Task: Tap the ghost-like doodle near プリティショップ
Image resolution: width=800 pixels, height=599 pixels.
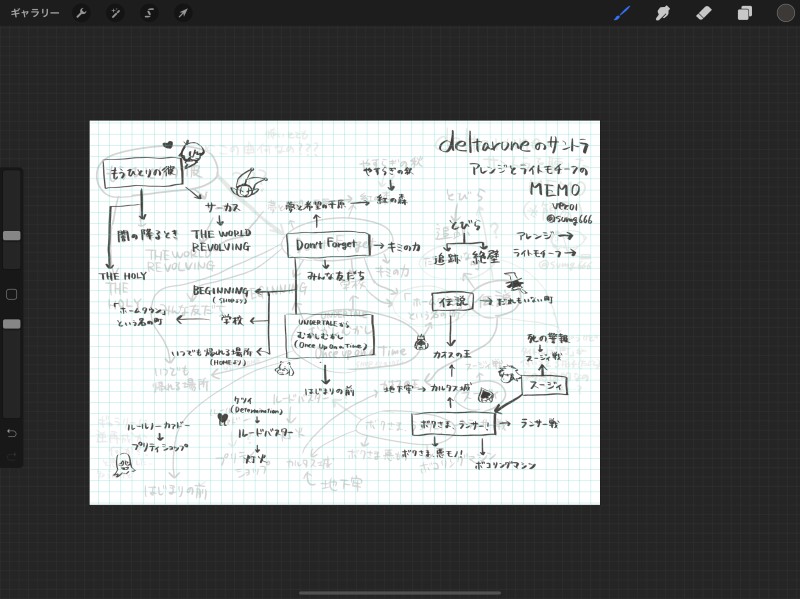Action: point(124,465)
